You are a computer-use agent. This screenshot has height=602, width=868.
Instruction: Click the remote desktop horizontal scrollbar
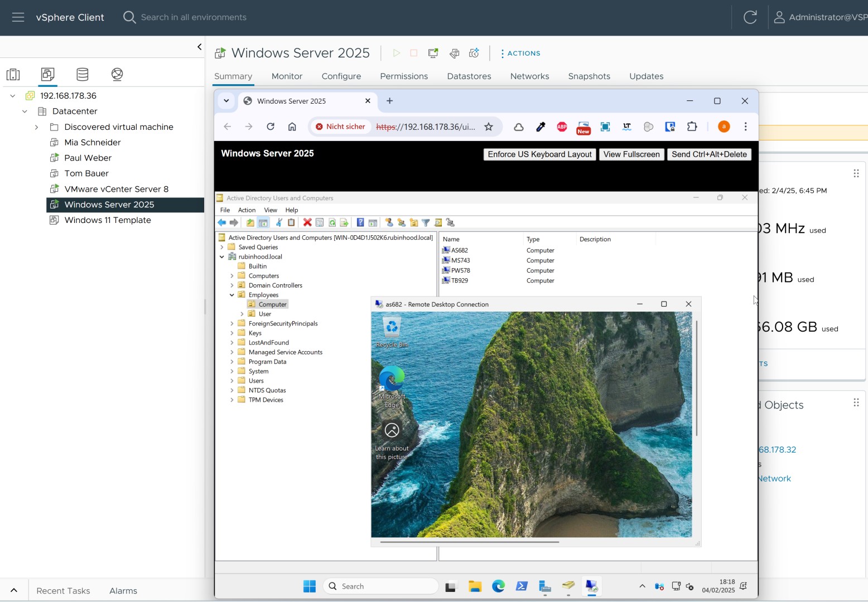470,542
